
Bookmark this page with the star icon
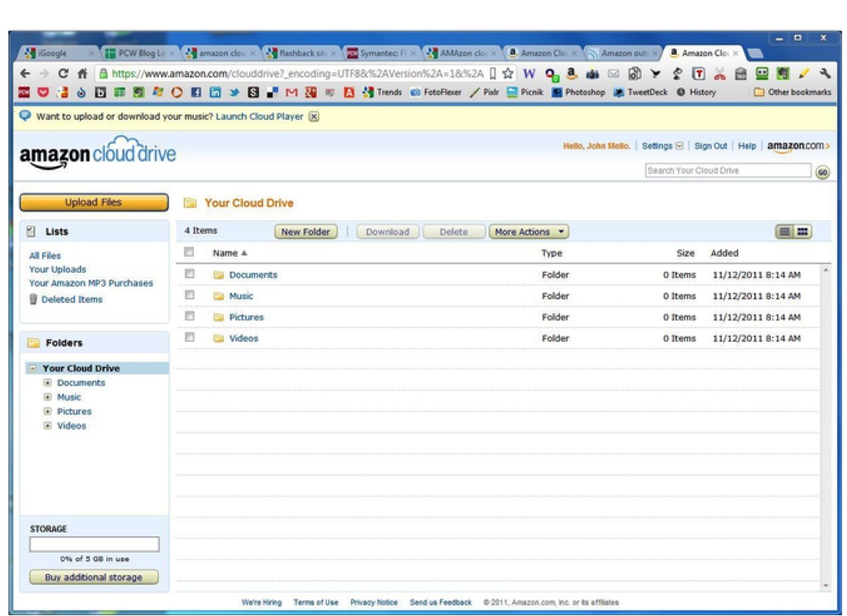[507, 73]
